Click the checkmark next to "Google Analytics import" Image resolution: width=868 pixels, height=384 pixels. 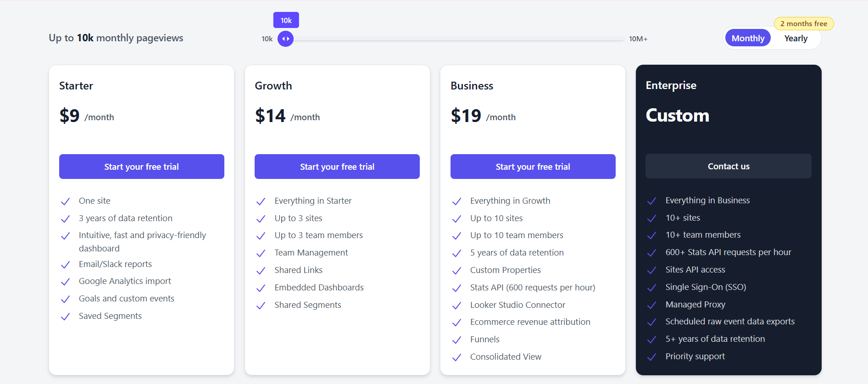pyautogui.click(x=65, y=281)
